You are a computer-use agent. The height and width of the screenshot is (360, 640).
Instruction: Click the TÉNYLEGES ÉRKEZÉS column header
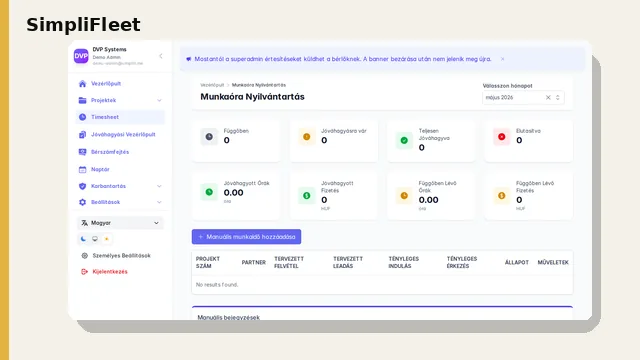point(462,262)
